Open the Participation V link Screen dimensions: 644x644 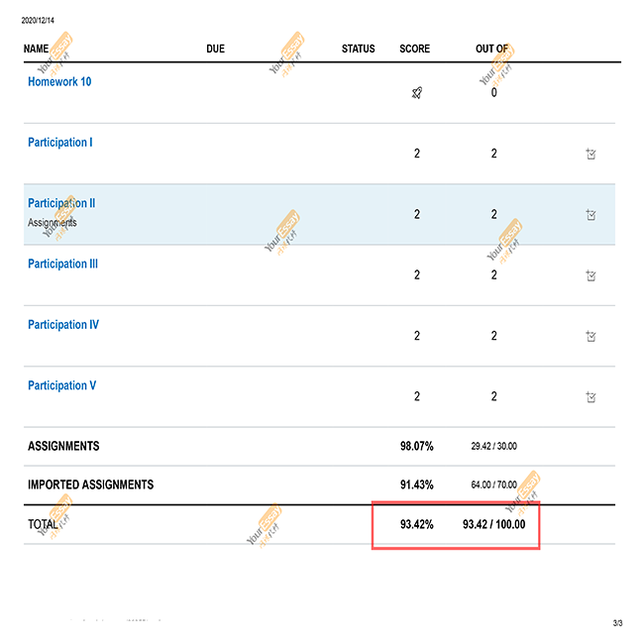pyautogui.click(x=61, y=385)
